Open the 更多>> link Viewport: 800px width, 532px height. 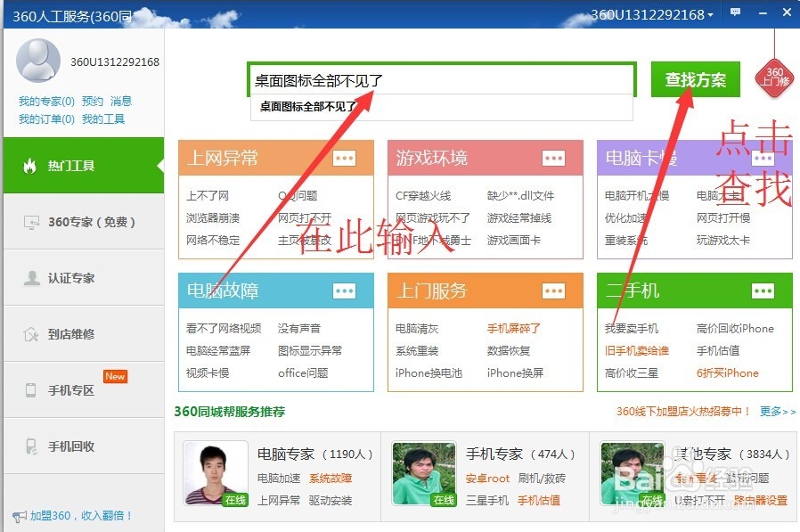778,412
